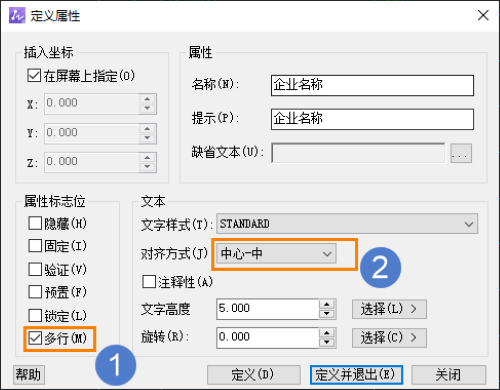Click the 定义属性 title text

(55, 16)
